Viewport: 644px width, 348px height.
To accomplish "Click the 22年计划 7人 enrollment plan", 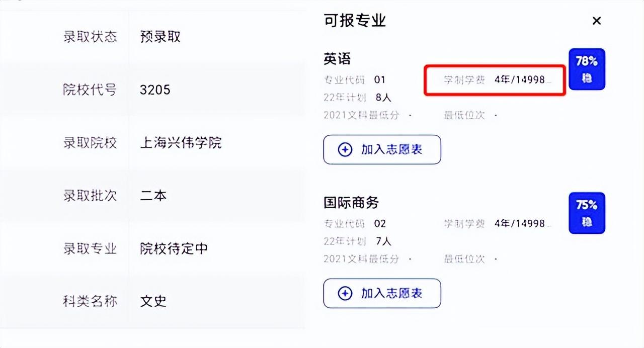I will (357, 241).
